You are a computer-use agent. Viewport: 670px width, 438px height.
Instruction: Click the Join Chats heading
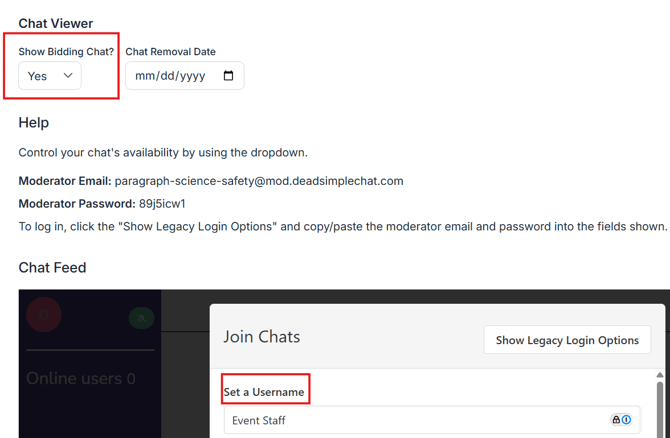coord(262,337)
